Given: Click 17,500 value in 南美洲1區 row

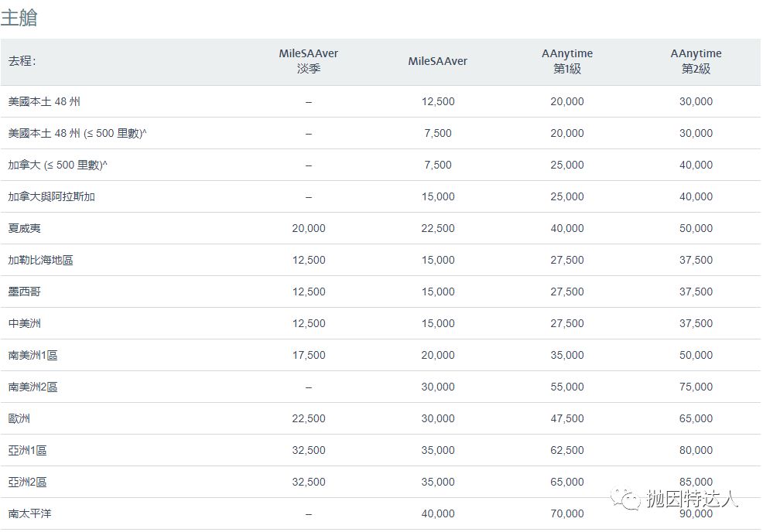Looking at the screenshot, I should pyautogui.click(x=309, y=355).
